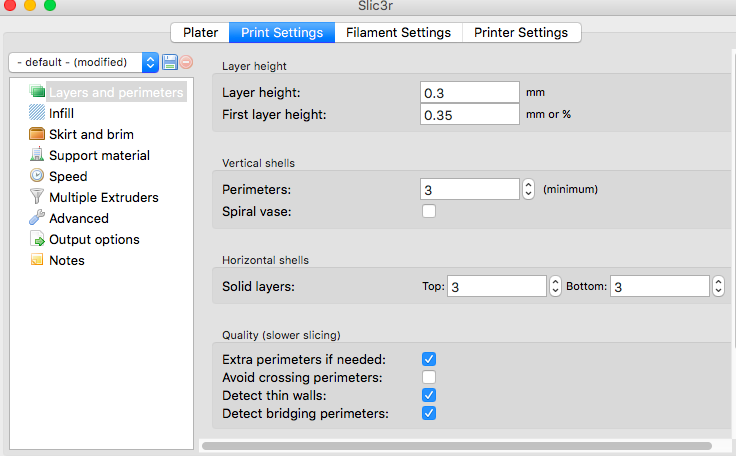Image resolution: width=736 pixels, height=456 pixels.
Task: Toggle Avoid crossing perimeters checkbox
Action: coord(429,377)
